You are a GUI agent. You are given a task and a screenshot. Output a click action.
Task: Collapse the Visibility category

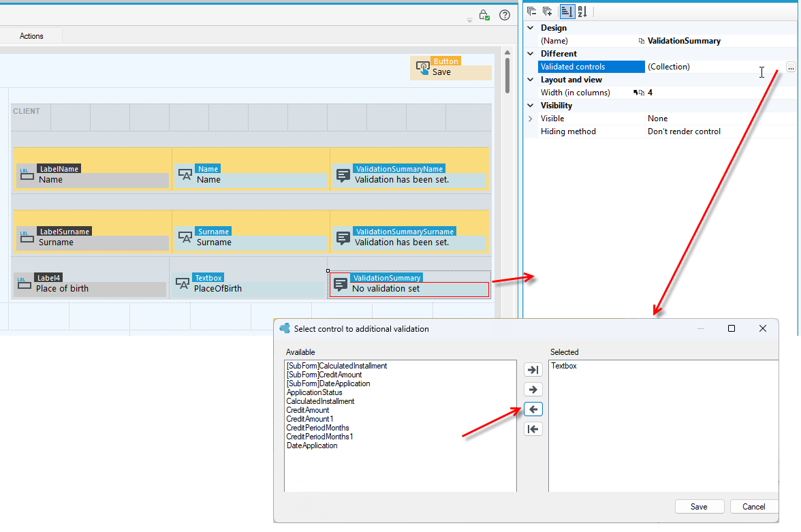click(530, 106)
